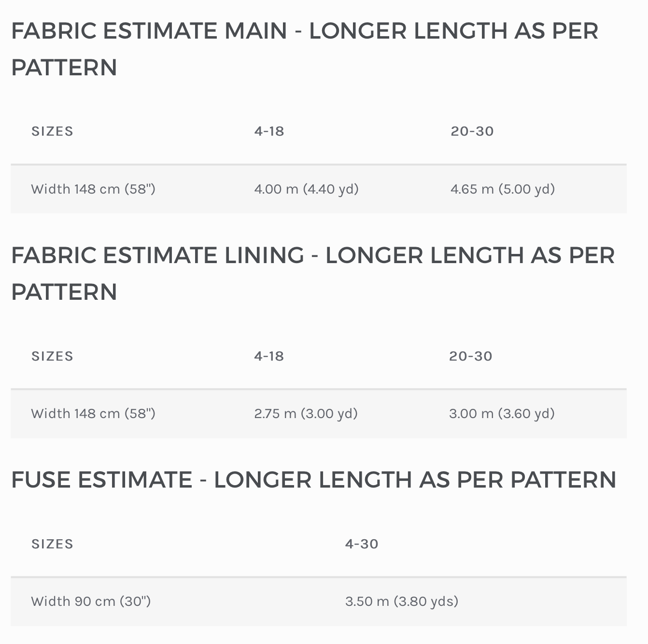The width and height of the screenshot is (648, 644).
Task: Select the 2.75 m (3.00 yd) cell
Action: 306,414
